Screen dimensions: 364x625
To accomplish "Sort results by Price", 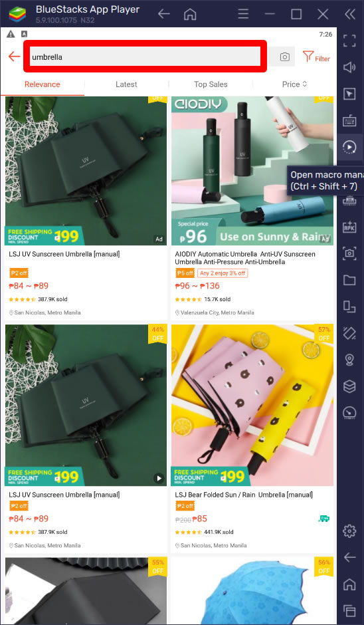I will coord(295,84).
